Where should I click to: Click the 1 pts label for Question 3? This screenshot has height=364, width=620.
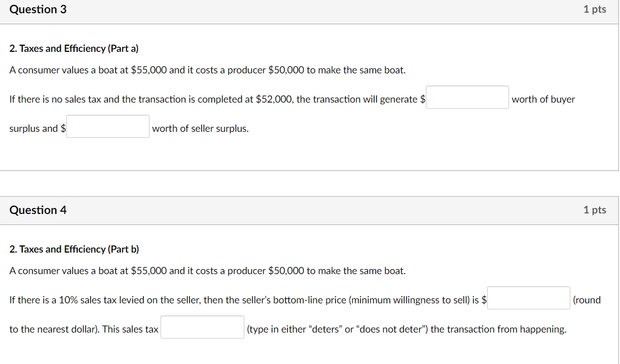click(x=595, y=9)
